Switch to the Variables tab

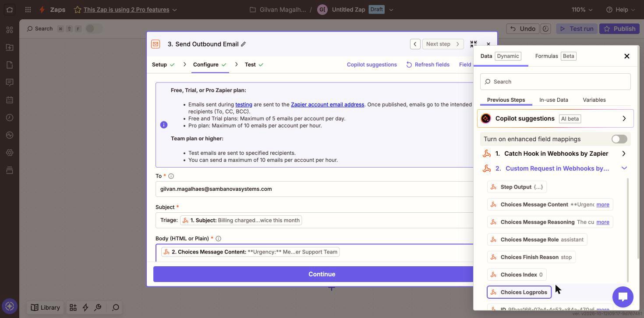[594, 100]
